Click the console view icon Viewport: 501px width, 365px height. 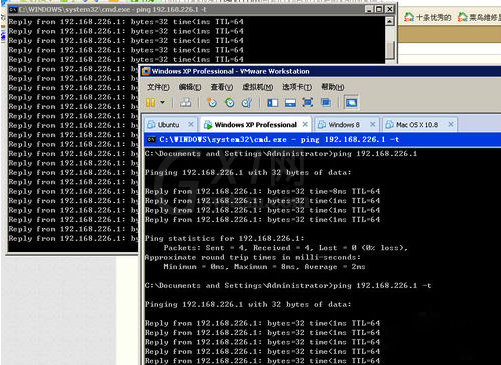pos(351,102)
